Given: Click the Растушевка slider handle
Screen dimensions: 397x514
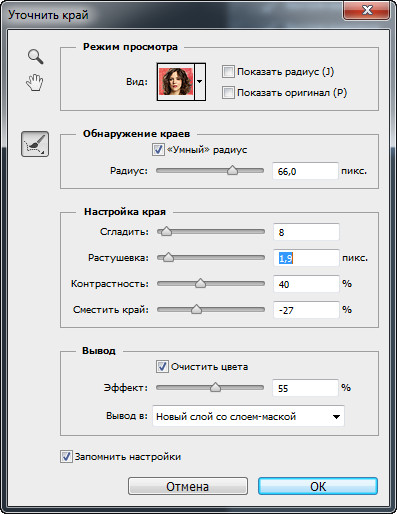Looking at the screenshot, I should 169,257.
